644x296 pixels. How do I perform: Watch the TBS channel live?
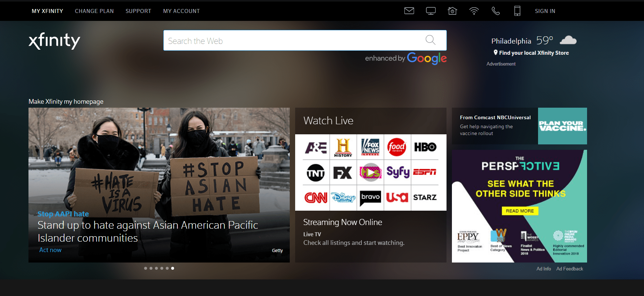(x=370, y=172)
